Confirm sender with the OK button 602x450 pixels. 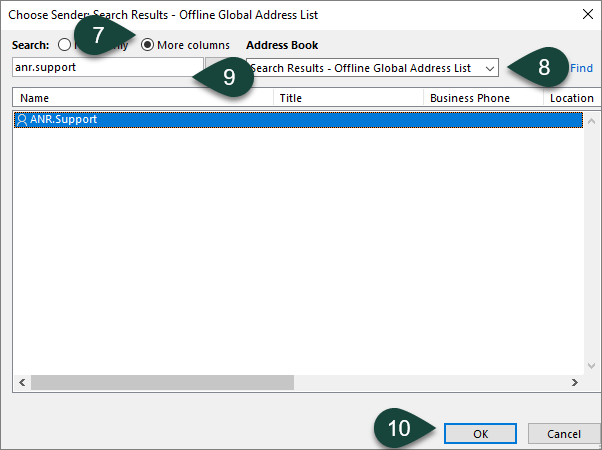click(x=480, y=433)
